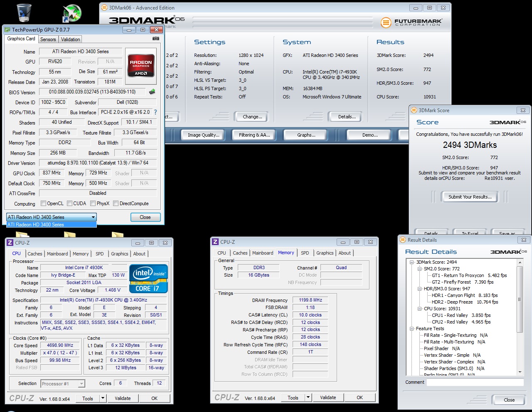Select Fill Rate - Multi-Texturing row
Image resolution: width=532 pixels, height=412 pixels.
coord(454,342)
